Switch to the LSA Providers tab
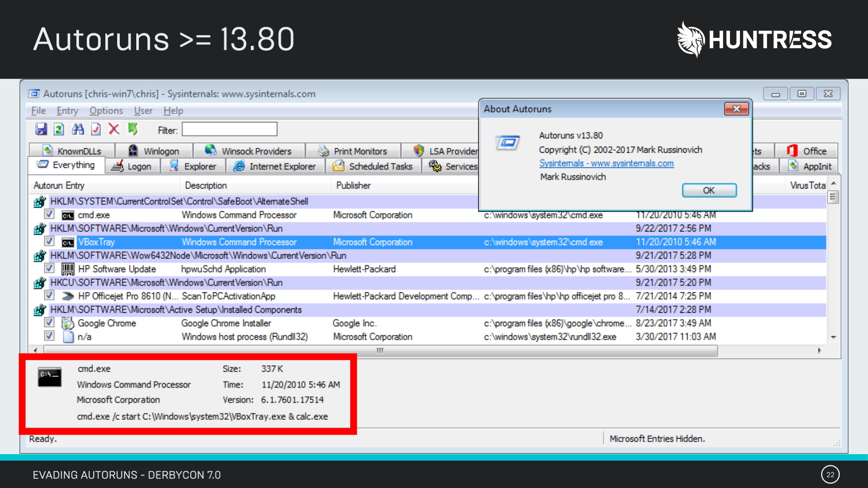868x488 pixels. tap(441, 151)
